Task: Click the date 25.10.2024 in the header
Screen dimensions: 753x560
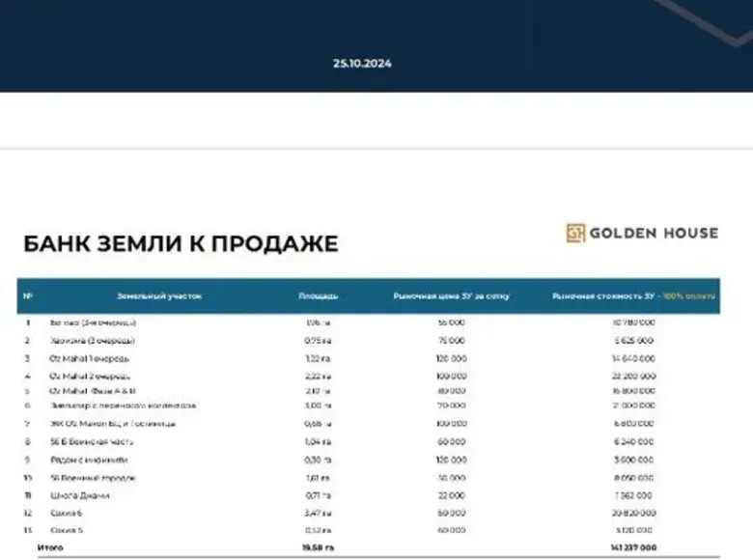Action: tap(362, 64)
